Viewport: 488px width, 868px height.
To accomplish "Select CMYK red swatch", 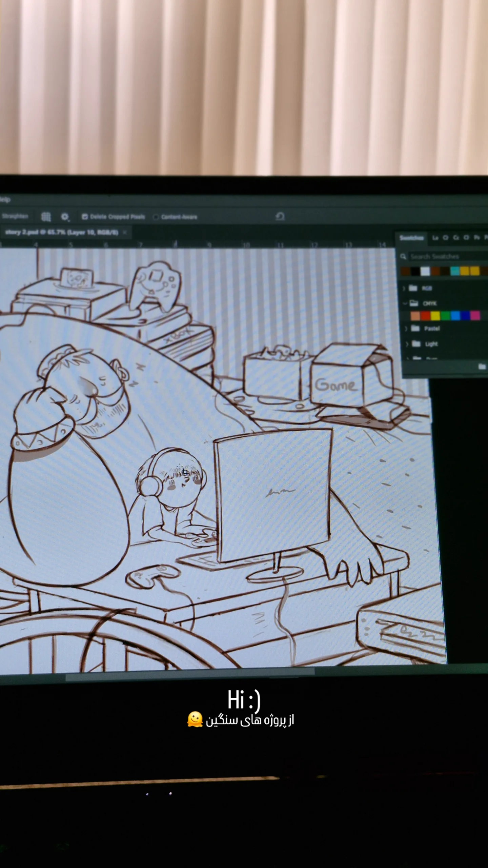I will (x=425, y=316).
